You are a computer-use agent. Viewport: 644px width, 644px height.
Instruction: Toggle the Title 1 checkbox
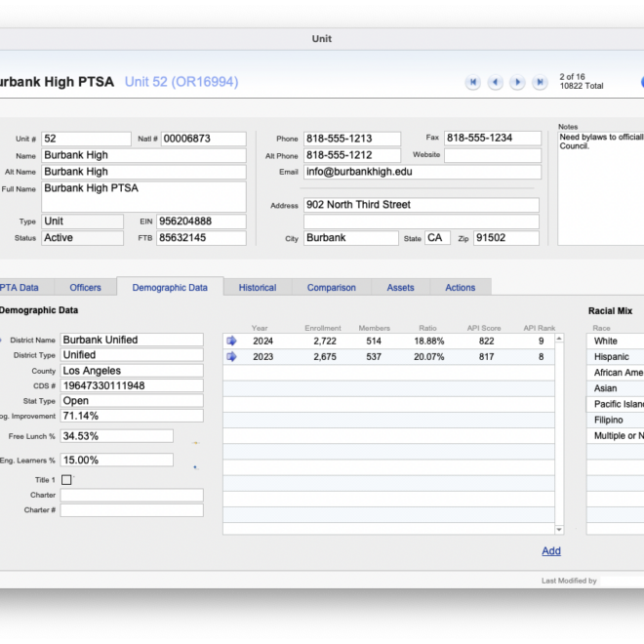(x=66, y=480)
